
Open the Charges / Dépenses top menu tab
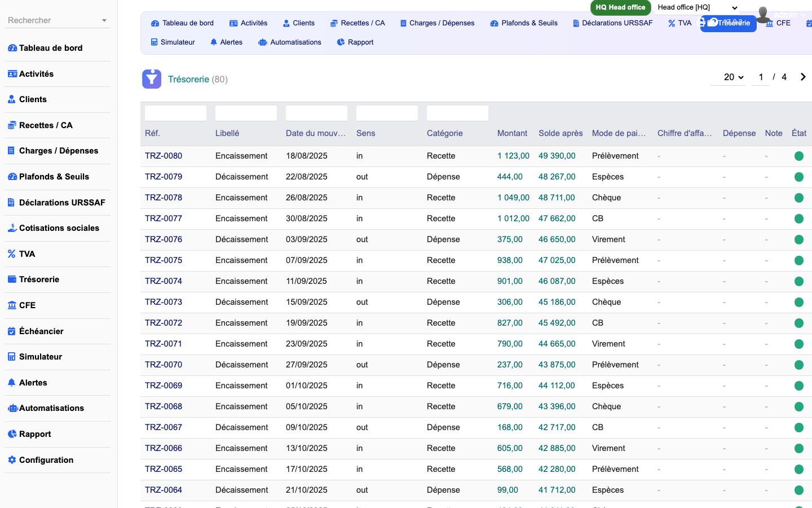(x=437, y=23)
